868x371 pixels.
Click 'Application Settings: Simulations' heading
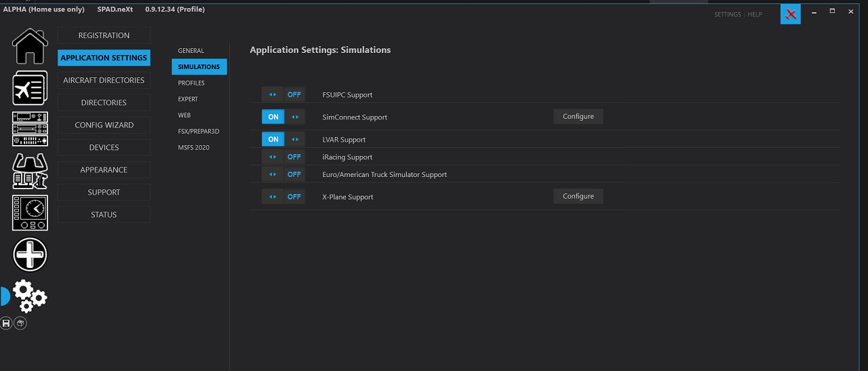point(320,50)
